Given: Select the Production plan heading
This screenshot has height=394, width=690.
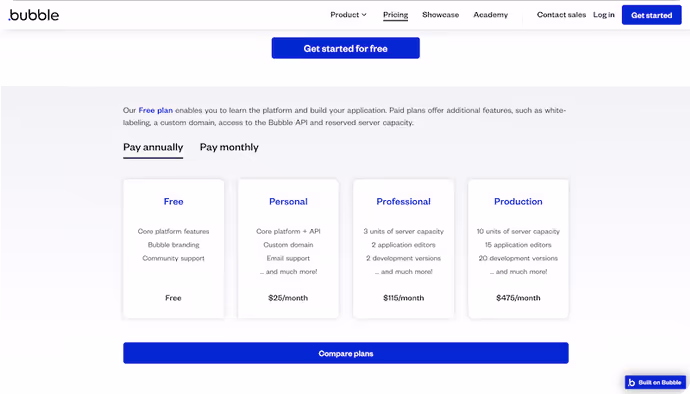Looking at the screenshot, I should point(518,201).
